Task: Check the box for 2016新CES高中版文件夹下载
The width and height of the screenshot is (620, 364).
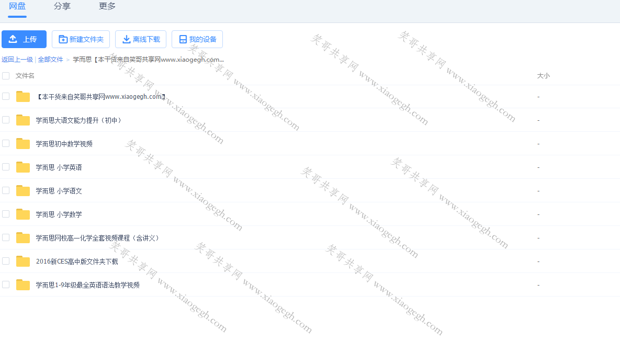Action: click(6, 261)
